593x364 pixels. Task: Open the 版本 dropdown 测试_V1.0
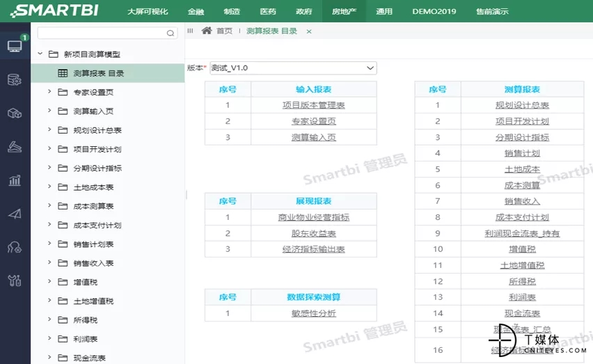coord(293,68)
